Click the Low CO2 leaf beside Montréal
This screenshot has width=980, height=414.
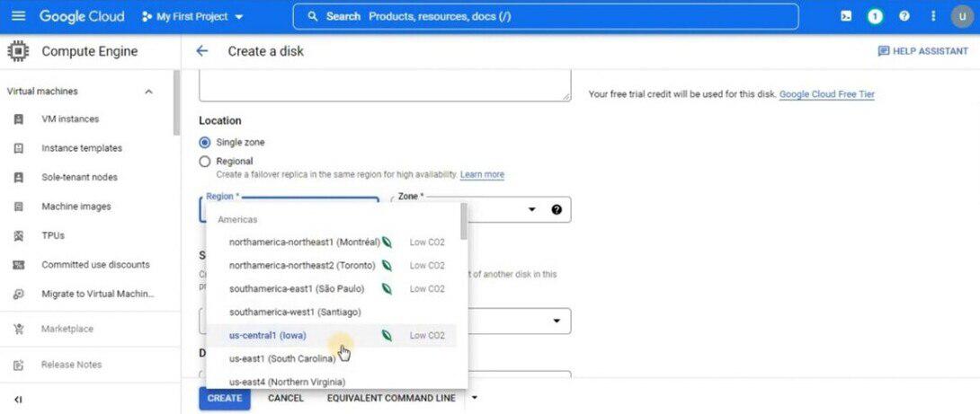(388, 242)
